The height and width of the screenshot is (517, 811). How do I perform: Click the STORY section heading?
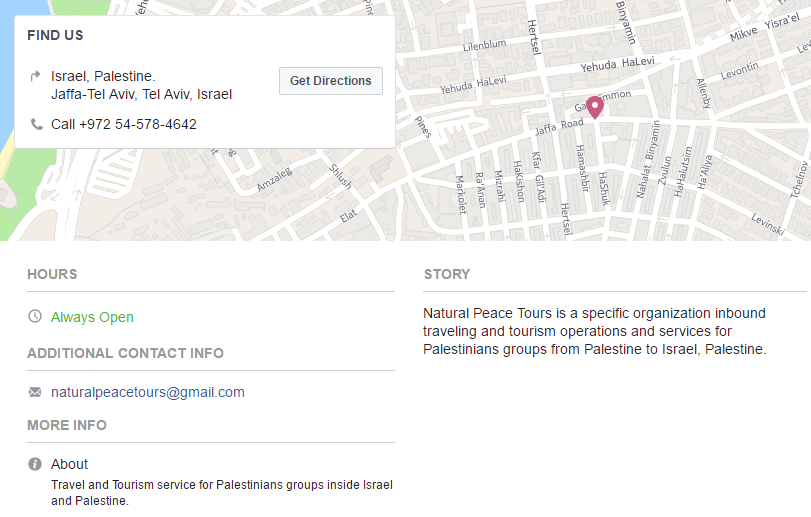pyautogui.click(x=446, y=274)
